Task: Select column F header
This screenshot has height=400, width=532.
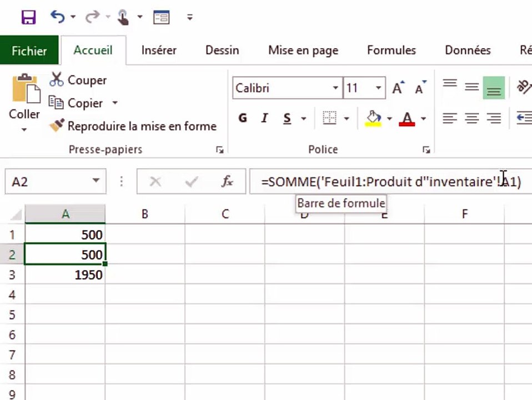Action: click(464, 214)
